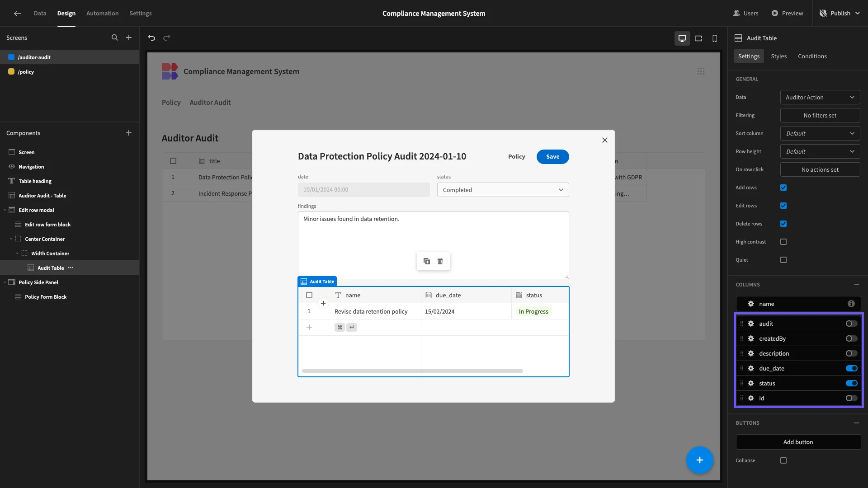This screenshot has height=488, width=868.
Task: Open the Row height dropdown
Action: 820,151
